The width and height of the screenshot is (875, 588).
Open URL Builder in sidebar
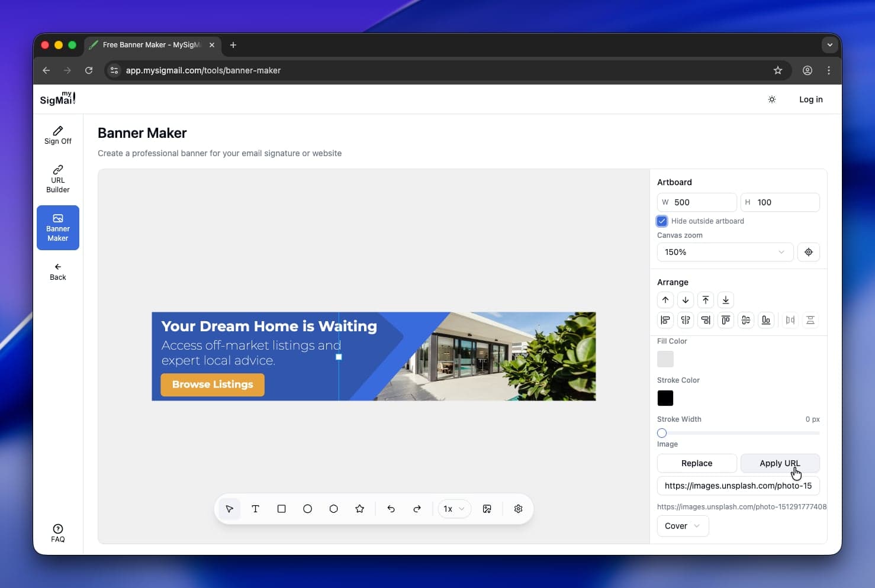(x=58, y=179)
